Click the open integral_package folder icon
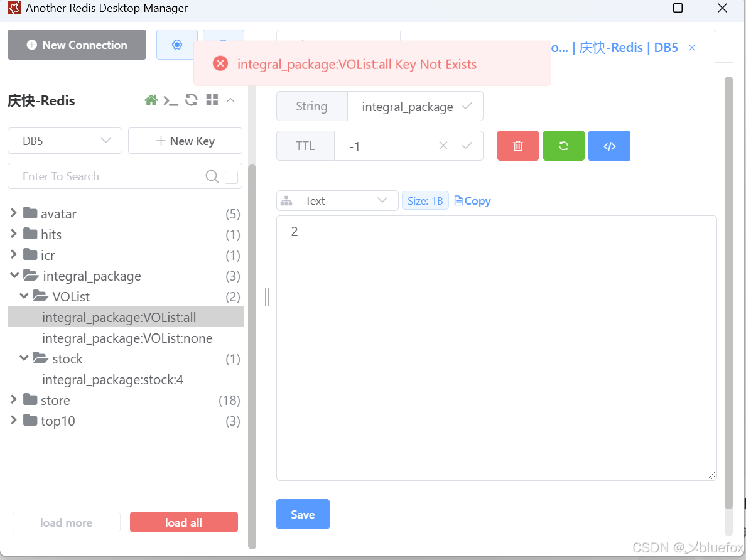 [31, 275]
